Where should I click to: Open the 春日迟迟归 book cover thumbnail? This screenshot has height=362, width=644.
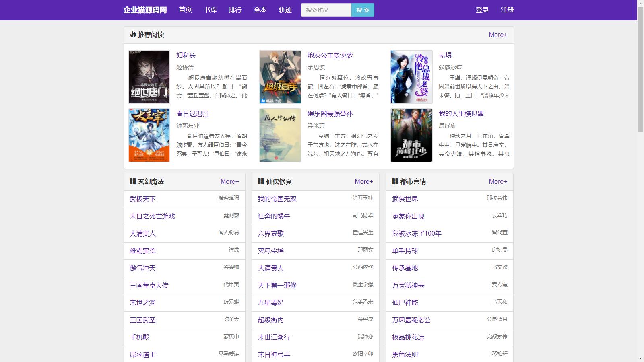point(149,135)
